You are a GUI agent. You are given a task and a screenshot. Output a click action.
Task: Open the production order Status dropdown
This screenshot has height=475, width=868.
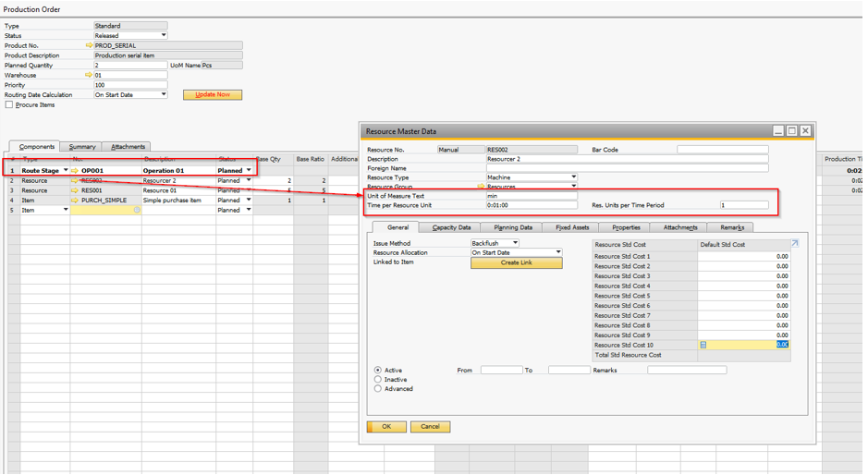pyautogui.click(x=164, y=35)
